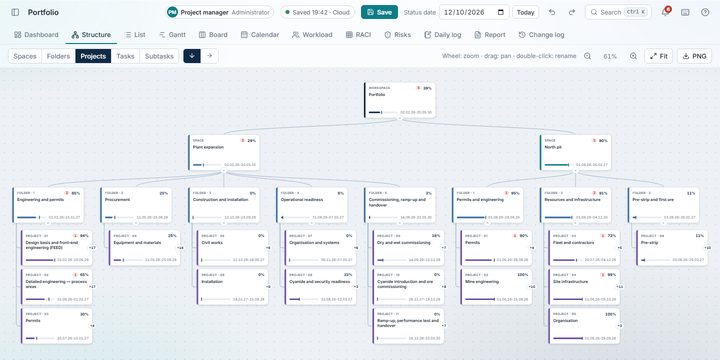The image size is (720, 360).
Task: Click the Today button
Action: click(x=525, y=12)
